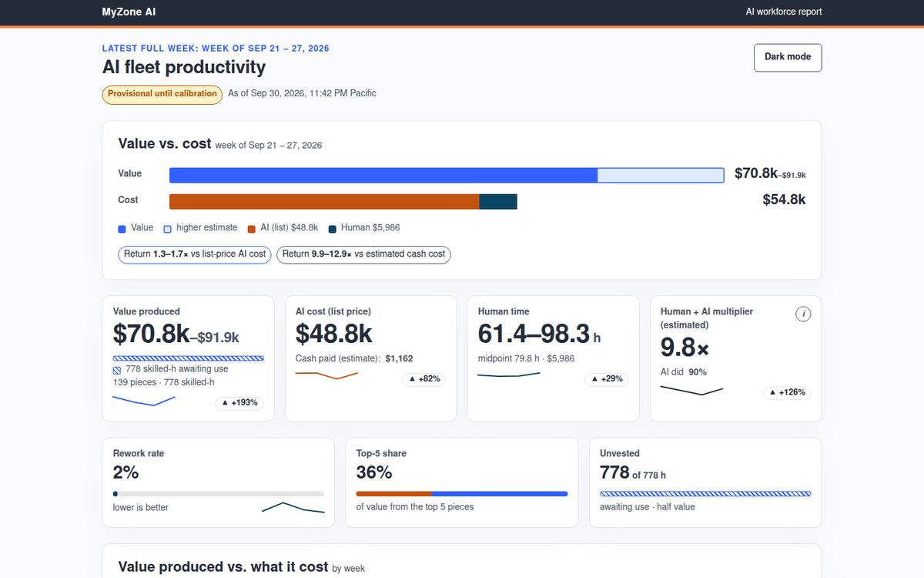This screenshot has height=578, width=924.
Task: Click the hatched awaiting-use legend icon
Action: pos(117,370)
